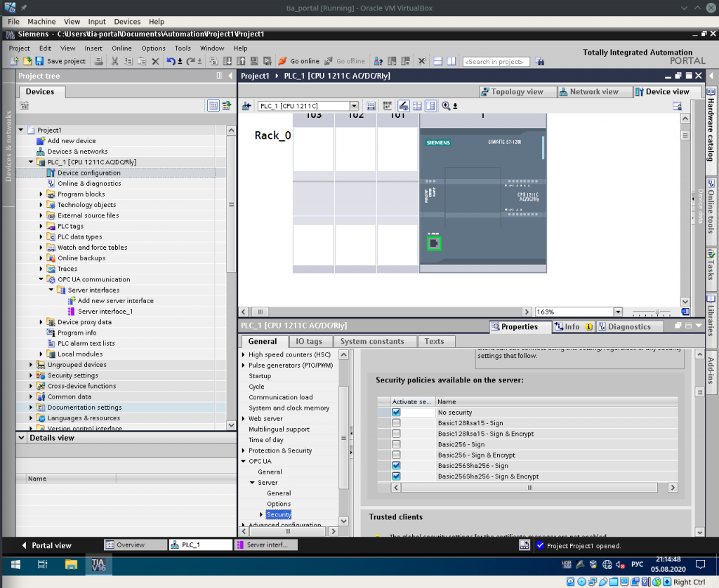719x588 pixels.
Task: Collapse the OPC UA communication node
Action: [x=41, y=279]
